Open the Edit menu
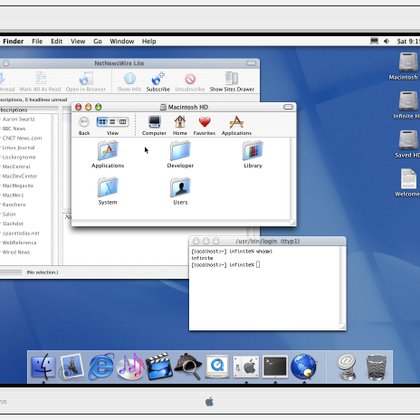420x420 pixels. pos(57,41)
